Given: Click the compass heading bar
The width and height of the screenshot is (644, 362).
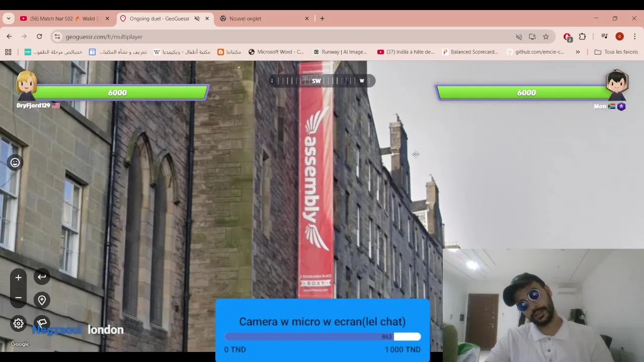Looking at the screenshot, I should click(x=322, y=80).
